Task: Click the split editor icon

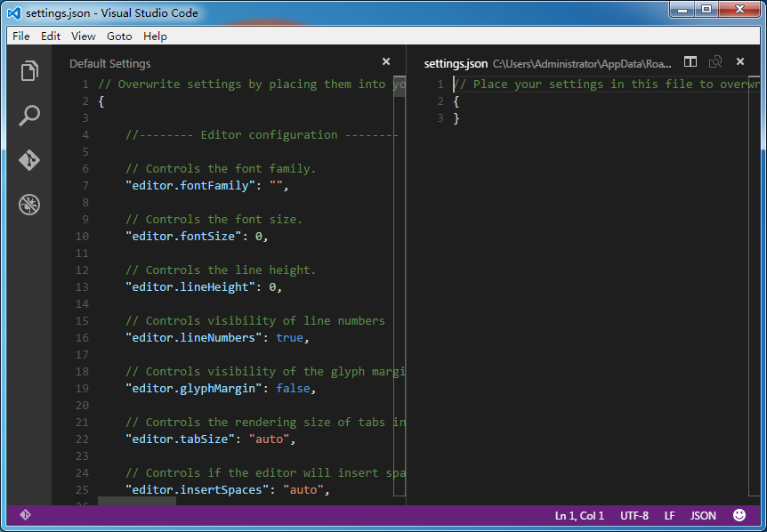Action: [690, 62]
